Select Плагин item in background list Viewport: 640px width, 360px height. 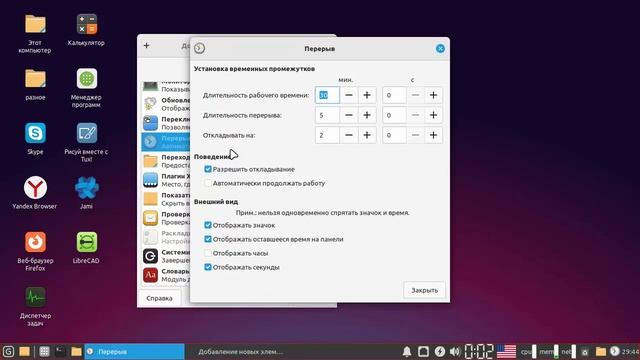coord(166,180)
